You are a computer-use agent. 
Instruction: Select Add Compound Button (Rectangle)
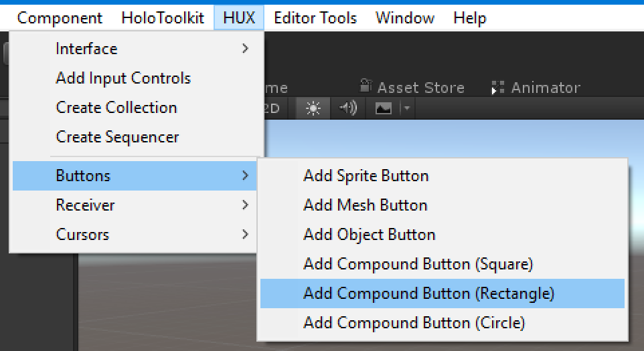click(442, 294)
